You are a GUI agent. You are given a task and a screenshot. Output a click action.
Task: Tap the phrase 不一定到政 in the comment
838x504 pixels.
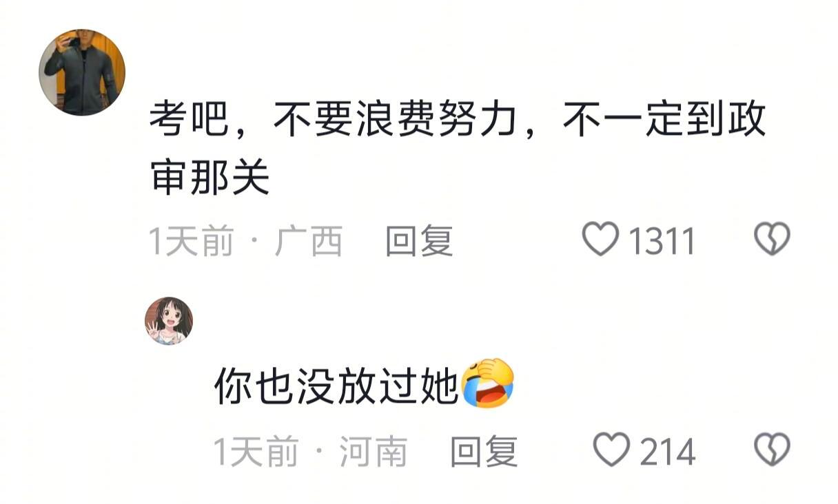[664, 121]
